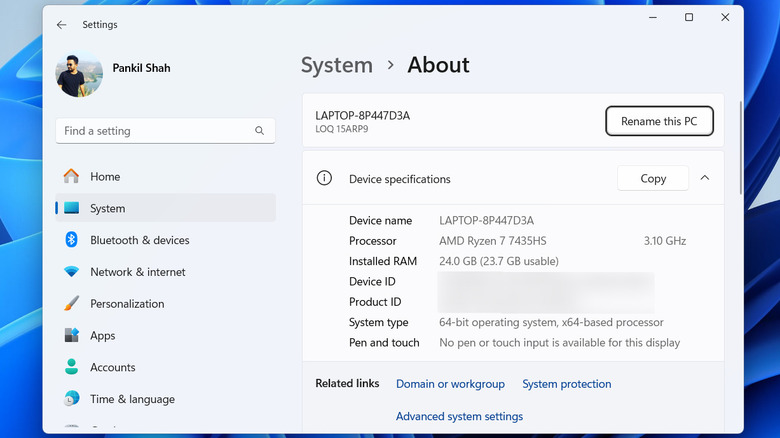Open the Apps section
This screenshot has width=780, height=438.
coord(102,336)
